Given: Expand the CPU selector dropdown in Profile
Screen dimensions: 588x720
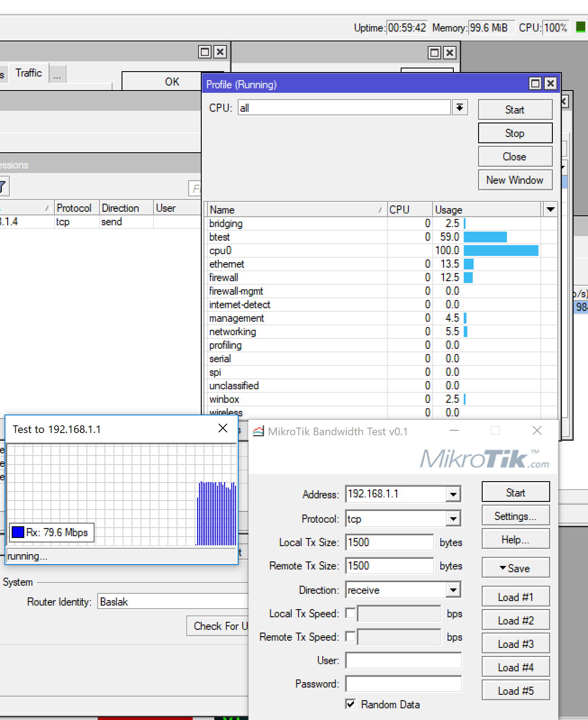Looking at the screenshot, I should pos(460,108).
